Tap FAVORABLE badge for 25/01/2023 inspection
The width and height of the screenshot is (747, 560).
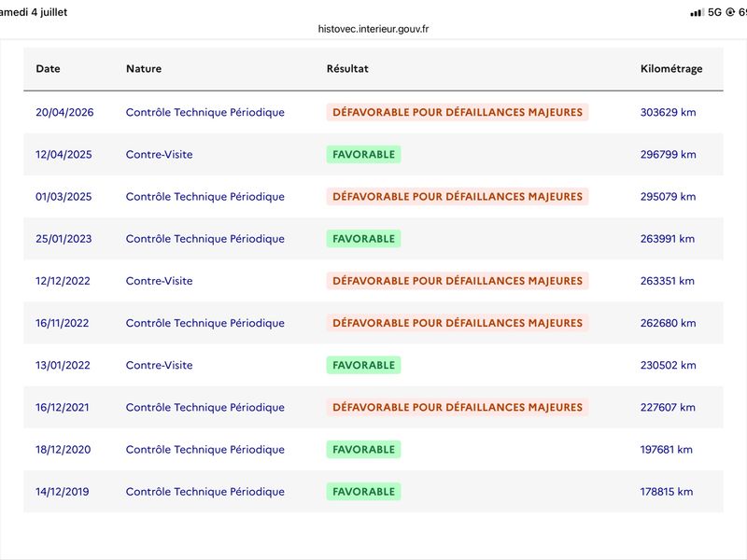click(x=363, y=239)
